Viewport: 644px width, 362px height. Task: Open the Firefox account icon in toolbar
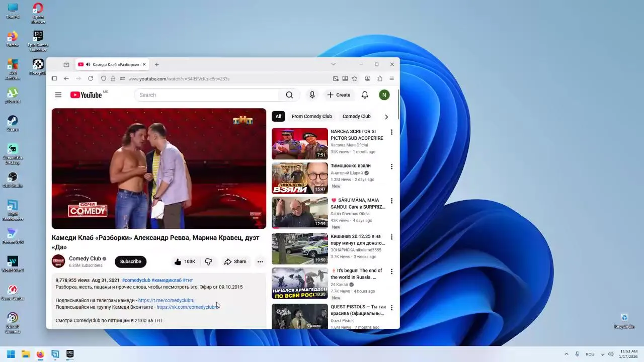[368, 78]
